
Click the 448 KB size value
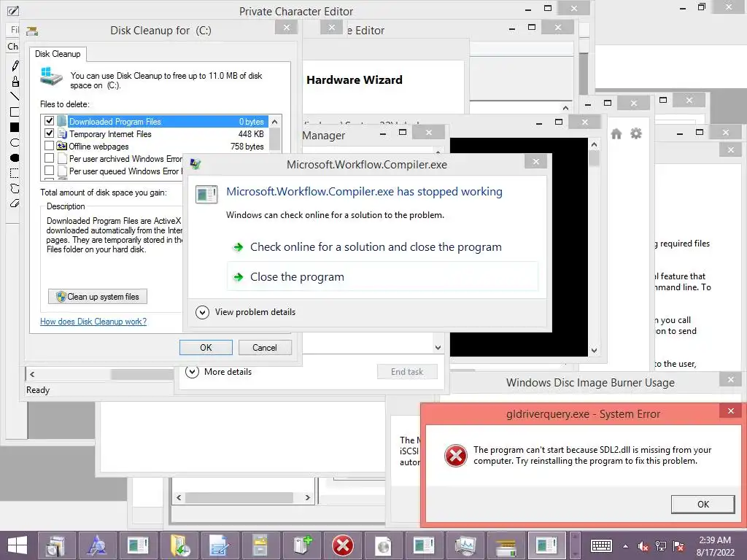(251, 134)
